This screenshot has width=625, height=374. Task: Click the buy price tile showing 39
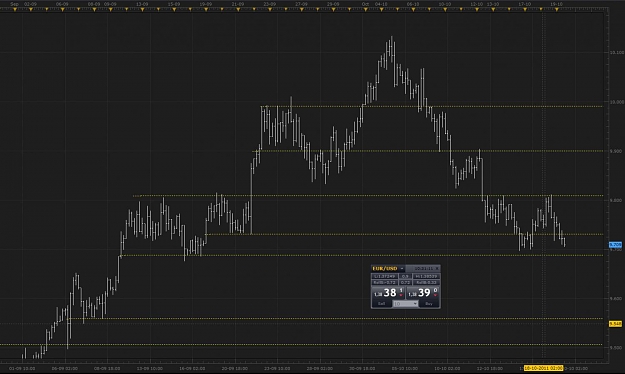pos(423,293)
